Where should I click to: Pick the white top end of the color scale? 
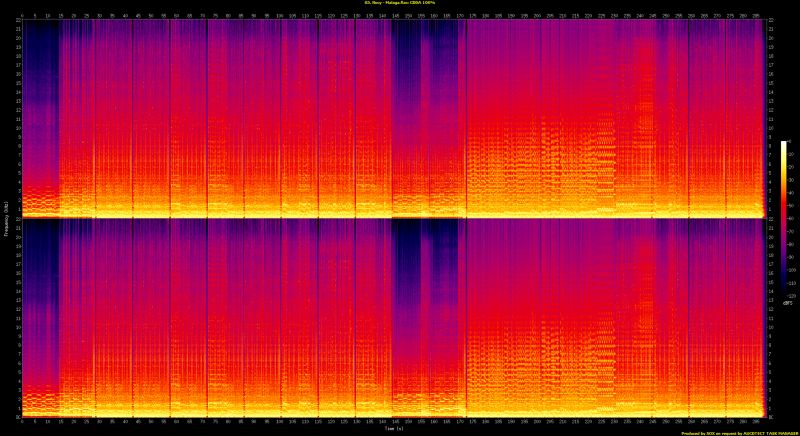785,145
